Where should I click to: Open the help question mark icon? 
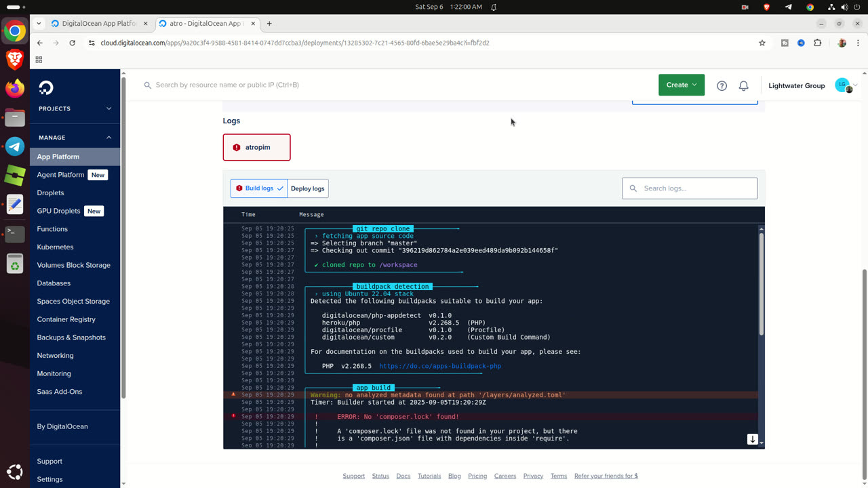722,85
